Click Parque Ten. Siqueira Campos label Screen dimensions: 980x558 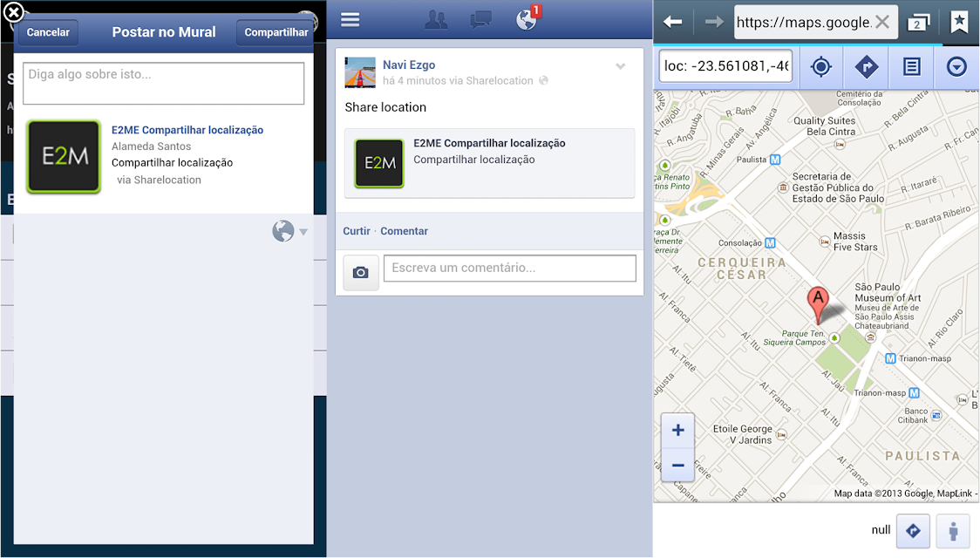[794, 338]
